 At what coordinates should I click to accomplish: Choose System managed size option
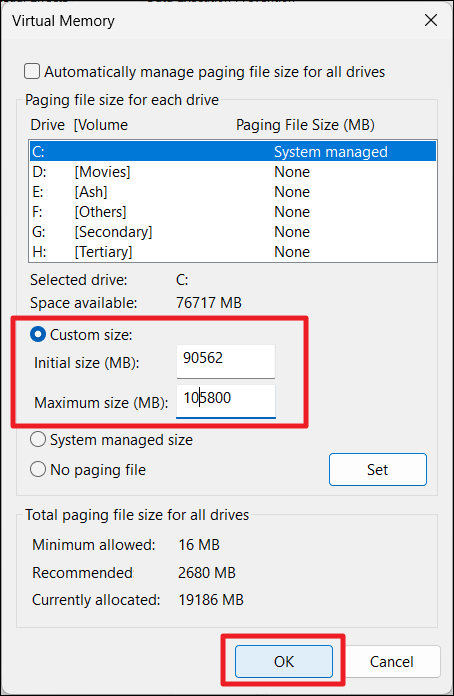[x=38, y=439]
